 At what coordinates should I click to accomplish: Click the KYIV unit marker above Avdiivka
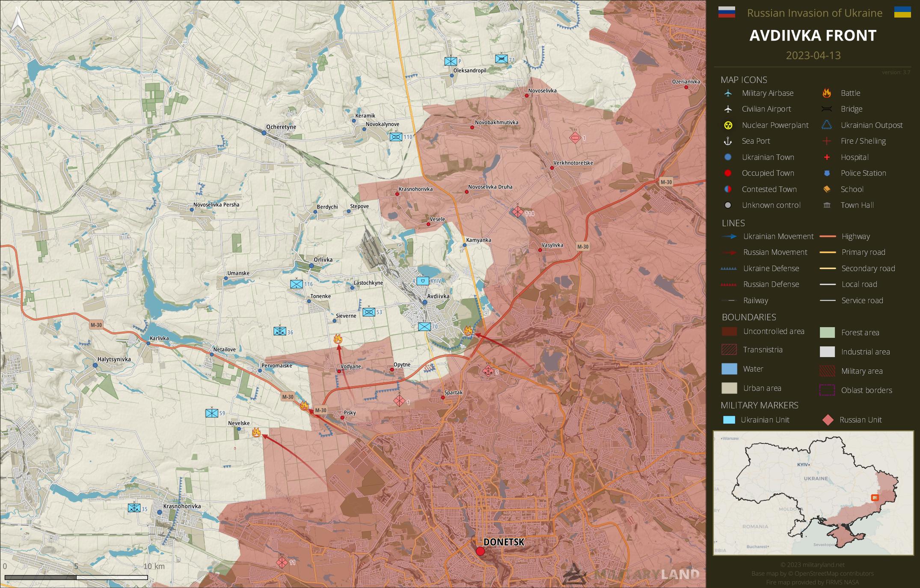tap(423, 281)
